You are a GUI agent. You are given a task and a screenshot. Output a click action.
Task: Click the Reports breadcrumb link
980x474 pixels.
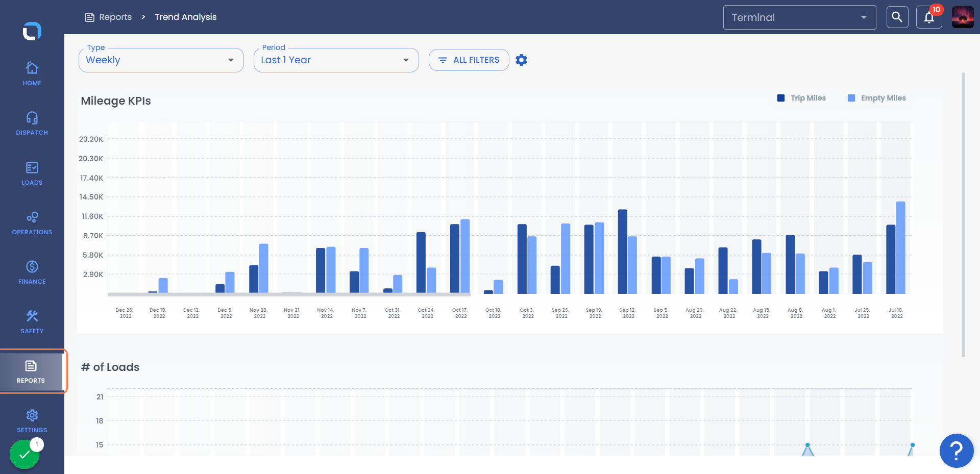click(115, 17)
